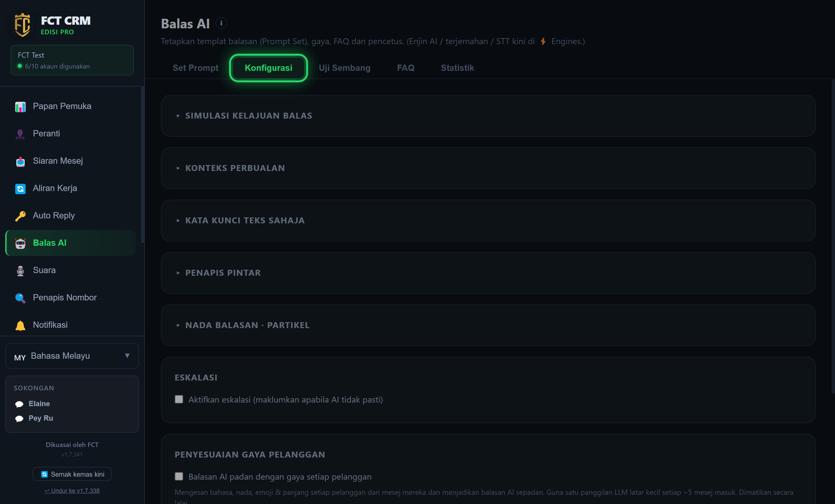Screen dimensions: 835x504
Task: Contact support agent Elaine
Action: click(x=39, y=404)
